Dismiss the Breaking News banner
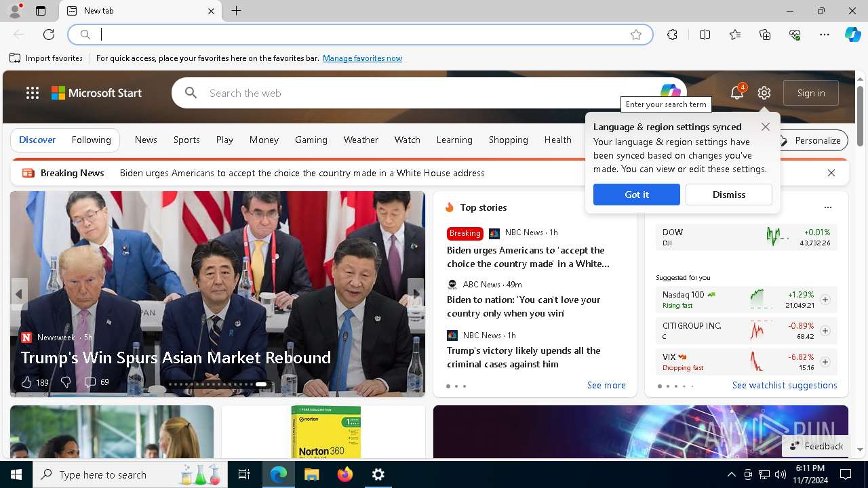This screenshot has height=488, width=868. pyautogui.click(x=831, y=173)
